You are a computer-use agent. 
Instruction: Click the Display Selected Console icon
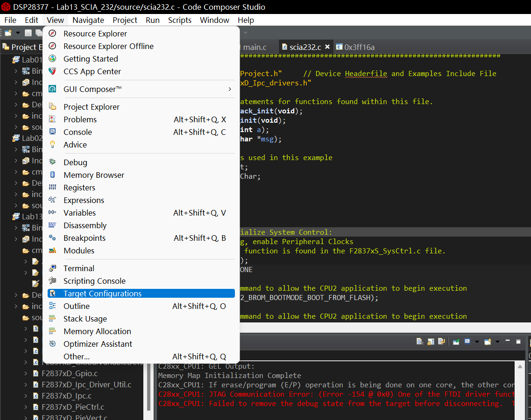[x=467, y=342]
